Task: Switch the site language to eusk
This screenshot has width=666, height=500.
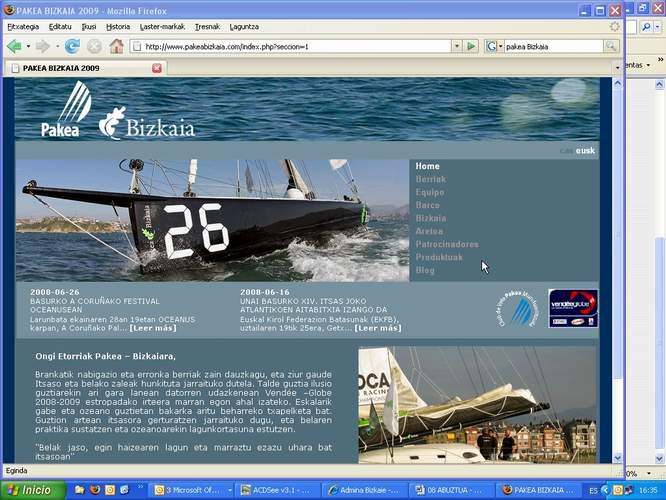Action: (x=585, y=150)
